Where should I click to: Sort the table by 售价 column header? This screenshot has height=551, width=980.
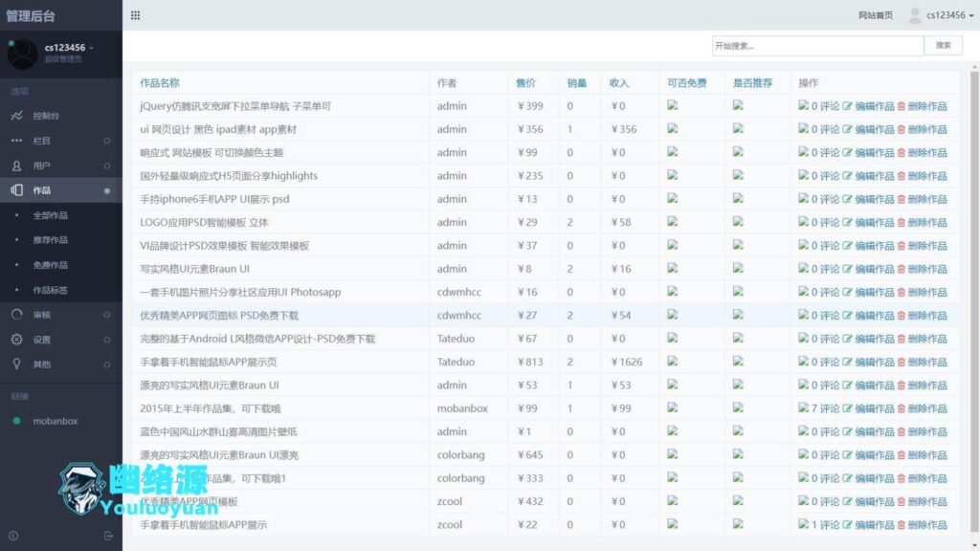525,82
